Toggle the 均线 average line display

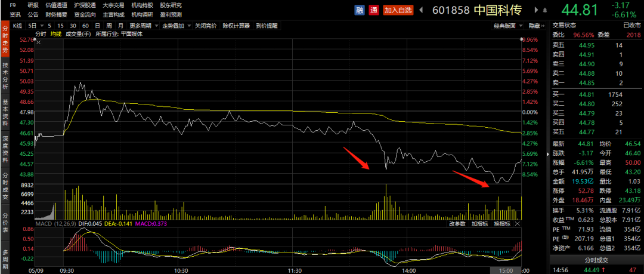point(55,34)
